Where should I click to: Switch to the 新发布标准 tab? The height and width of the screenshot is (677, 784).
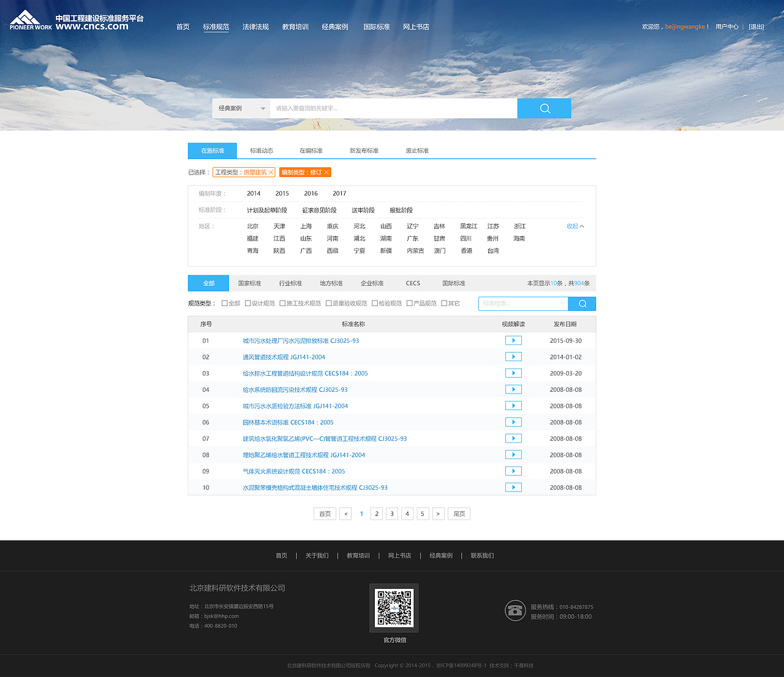pos(364,151)
